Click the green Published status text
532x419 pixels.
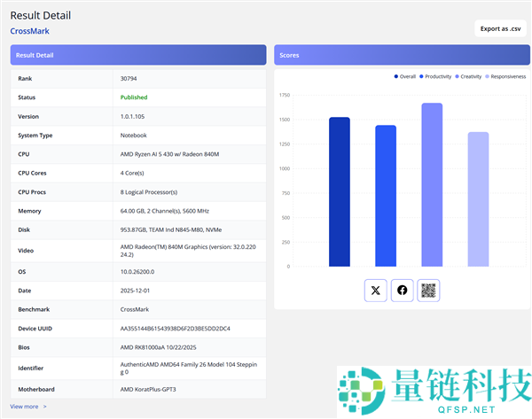pyautogui.click(x=134, y=97)
